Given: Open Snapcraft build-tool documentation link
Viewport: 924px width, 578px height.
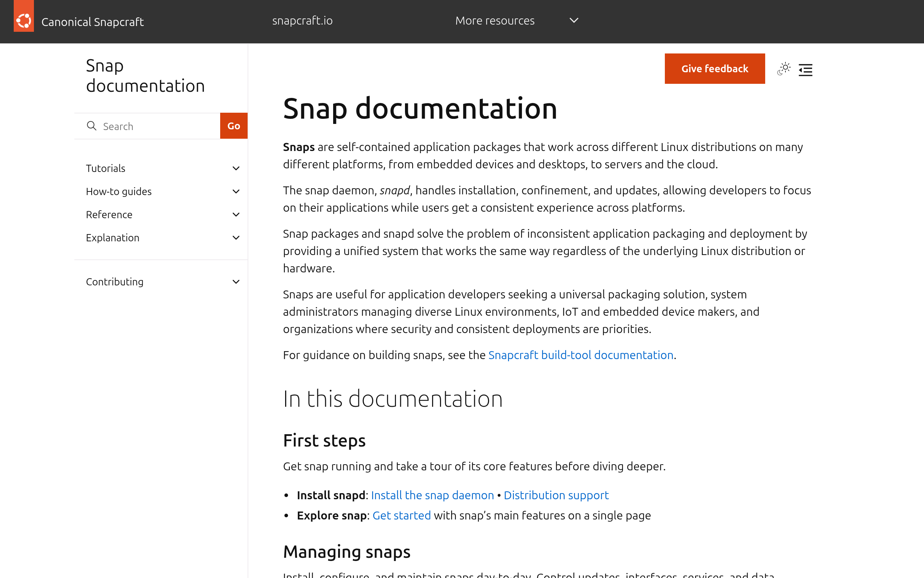Looking at the screenshot, I should (x=581, y=355).
